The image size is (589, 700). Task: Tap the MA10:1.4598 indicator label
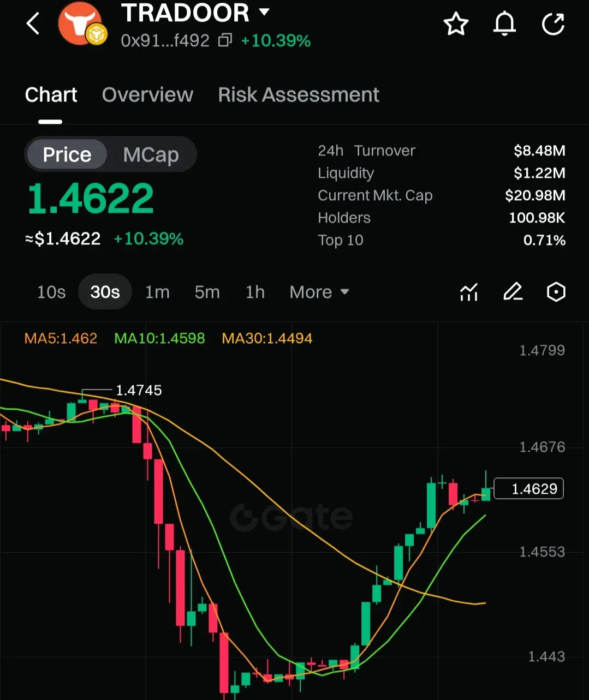[x=159, y=338]
